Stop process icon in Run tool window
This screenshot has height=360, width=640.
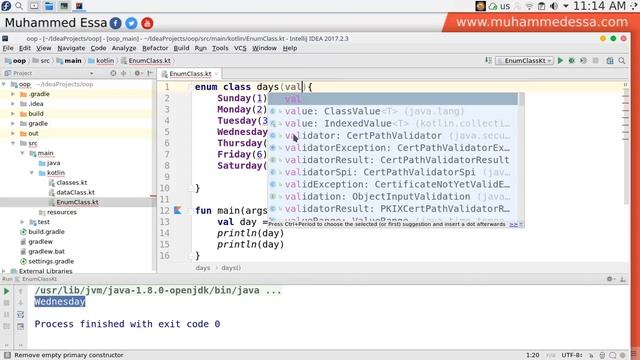[7, 303]
